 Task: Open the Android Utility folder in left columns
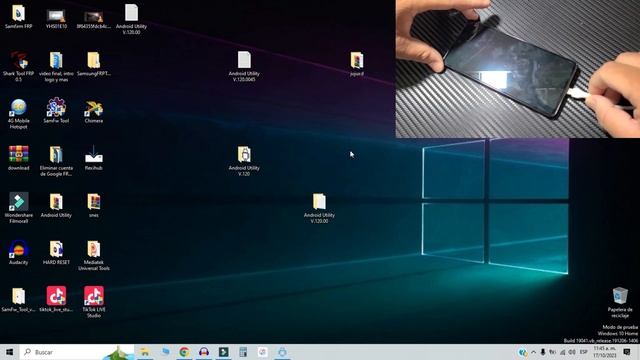click(56, 205)
